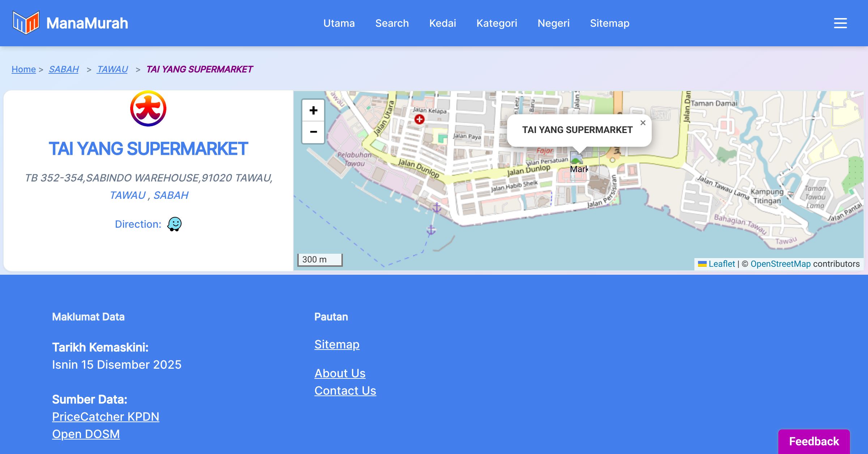
Task: Select Kategori in top navigation
Action: [x=497, y=23]
